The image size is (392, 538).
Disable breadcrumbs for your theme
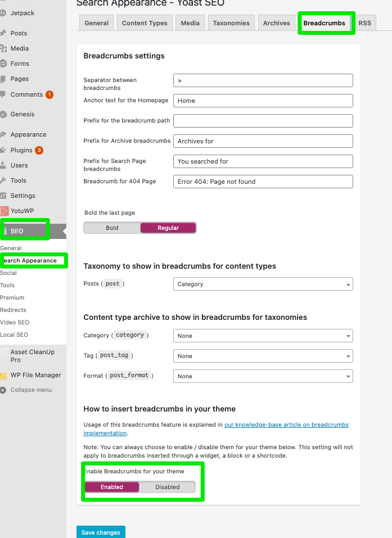(167, 487)
